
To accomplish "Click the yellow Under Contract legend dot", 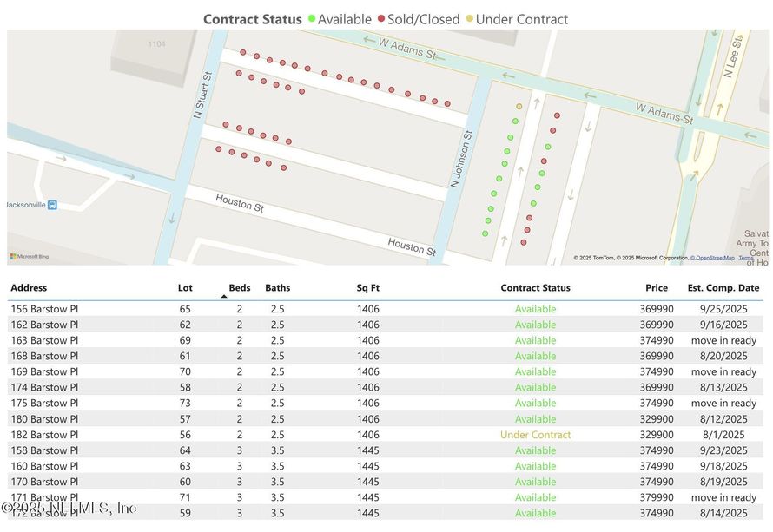I will pos(470,19).
